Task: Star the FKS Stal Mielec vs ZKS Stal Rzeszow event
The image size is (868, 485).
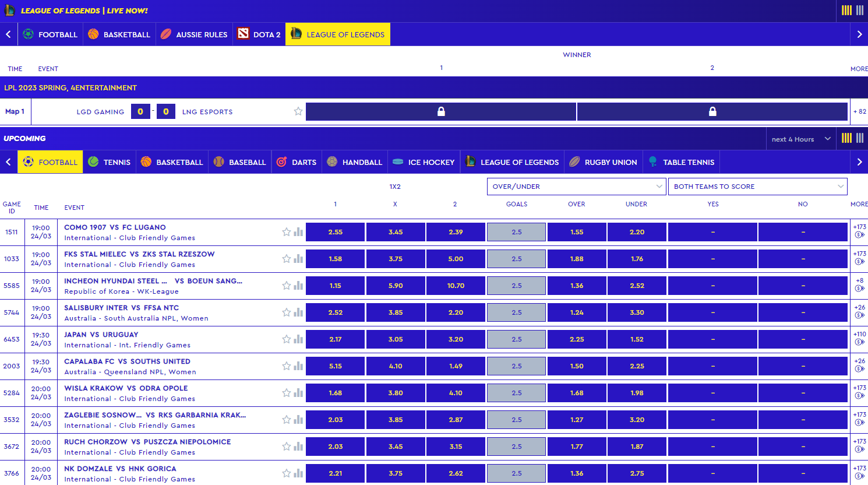Action: (x=286, y=259)
